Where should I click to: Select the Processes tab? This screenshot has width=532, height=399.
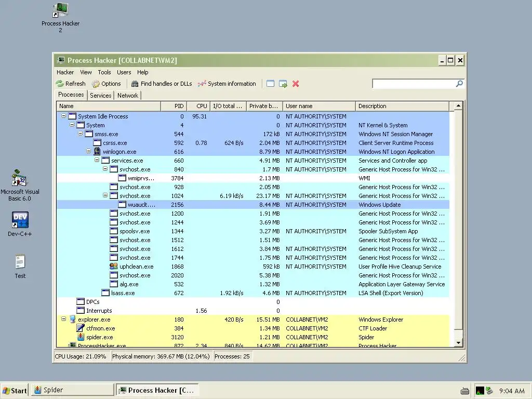[71, 95]
